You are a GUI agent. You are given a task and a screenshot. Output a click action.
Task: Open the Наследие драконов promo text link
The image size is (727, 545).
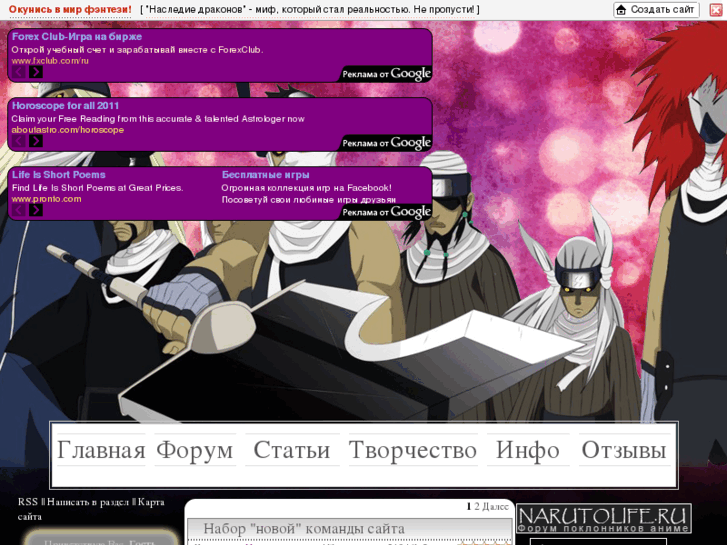[310, 9]
